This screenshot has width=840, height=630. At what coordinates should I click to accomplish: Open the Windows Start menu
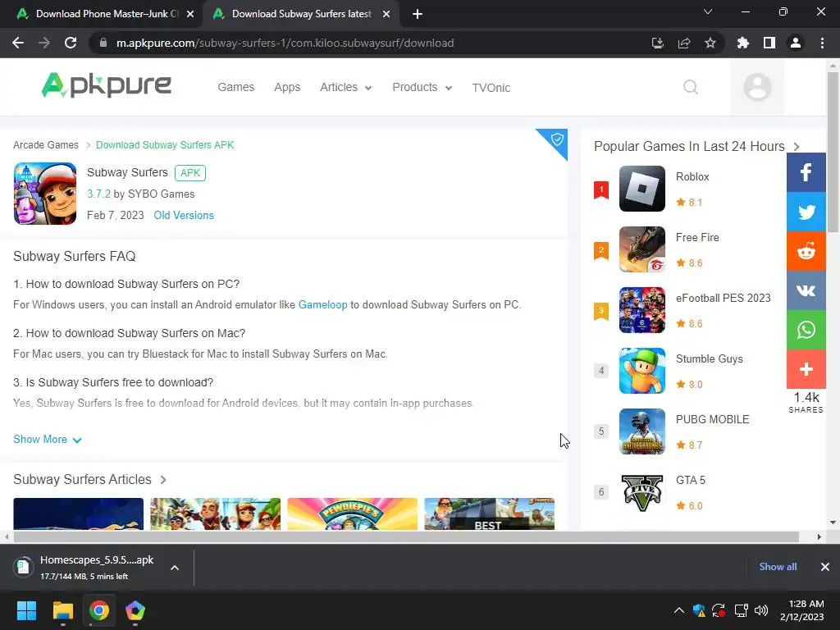[x=26, y=610]
